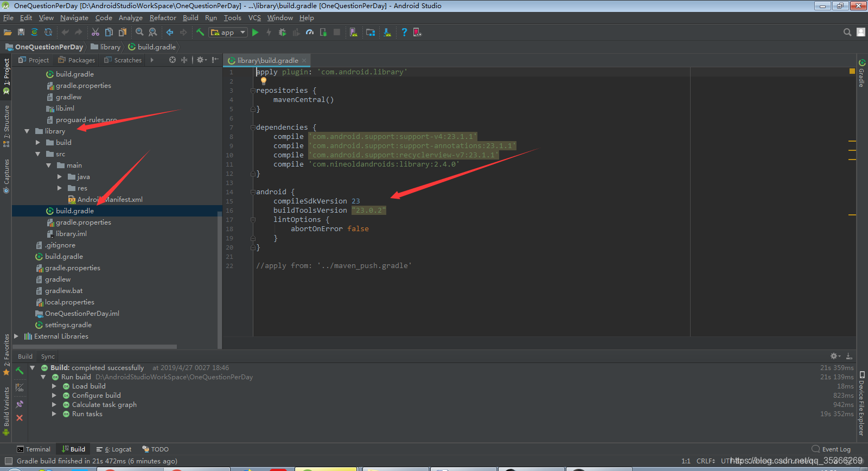Screen dimensions: 868x471
Task: Expand the Run tasks node
Action: tap(54, 414)
